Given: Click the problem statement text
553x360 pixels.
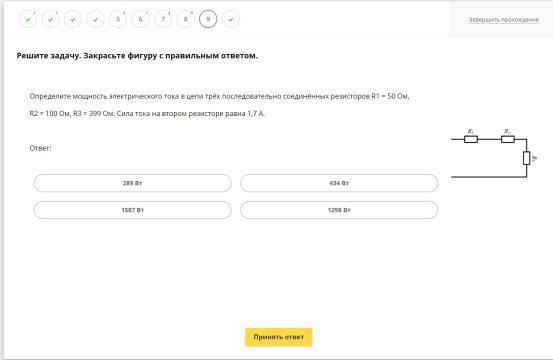Looking at the screenshot, I should click(219, 105).
